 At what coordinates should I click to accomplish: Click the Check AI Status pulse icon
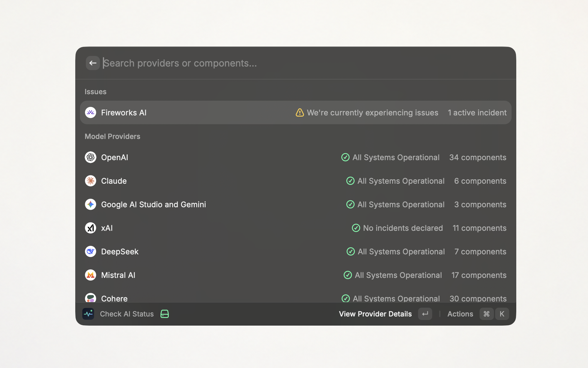pyautogui.click(x=88, y=314)
